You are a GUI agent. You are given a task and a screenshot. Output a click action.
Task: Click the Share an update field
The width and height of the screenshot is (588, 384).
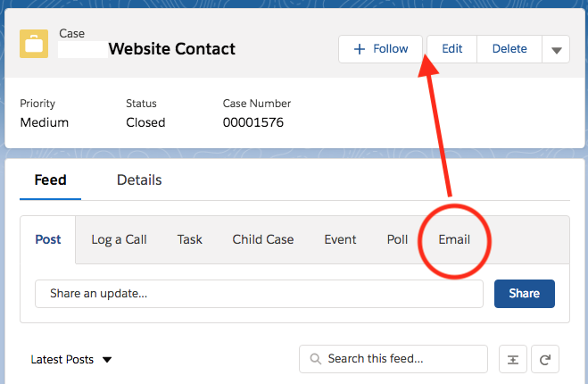259,293
